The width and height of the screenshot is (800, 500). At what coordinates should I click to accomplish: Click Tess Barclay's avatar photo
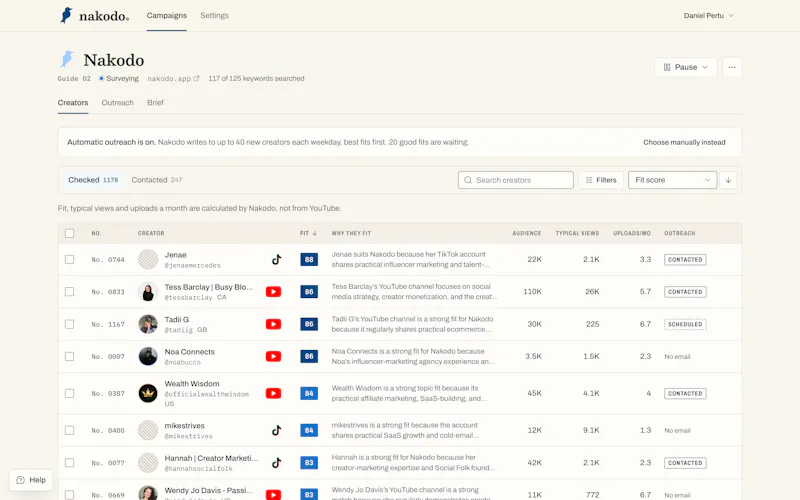pos(148,292)
